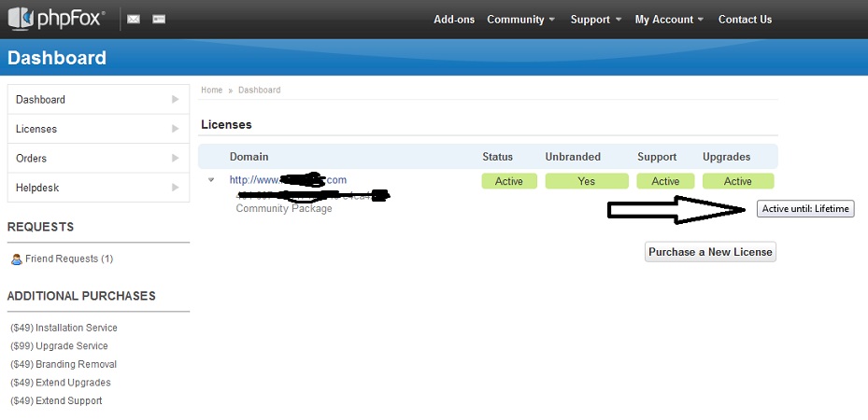Click the REQUESTS heading
The image size is (868, 420).
click(40, 227)
